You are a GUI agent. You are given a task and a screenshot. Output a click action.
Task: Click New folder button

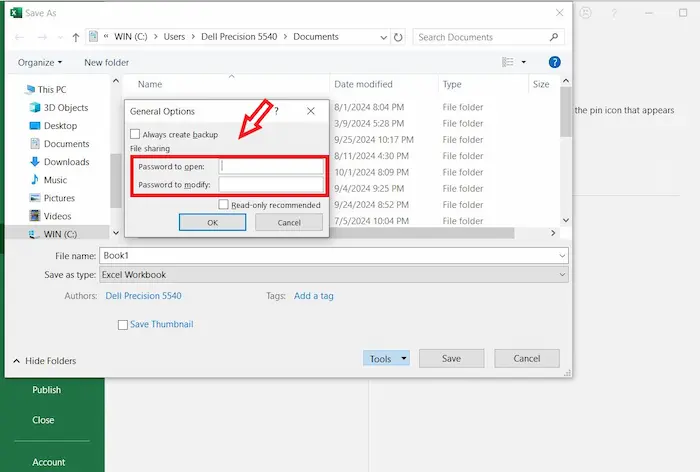(106, 63)
